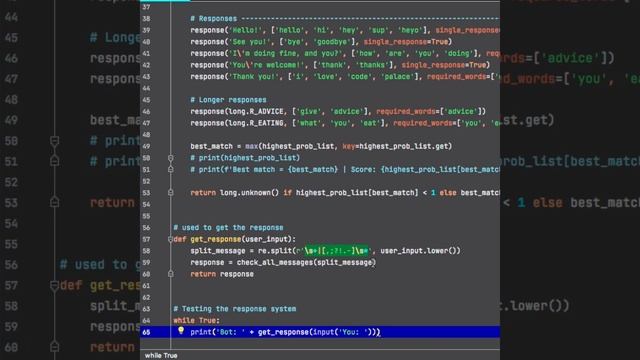
Task: Click the 'single_response=True' argument on line 40
Action: tap(406, 42)
